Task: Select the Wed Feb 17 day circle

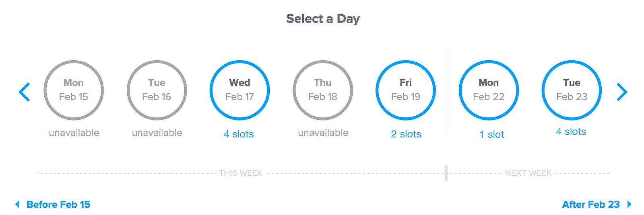Action: [x=239, y=90]
